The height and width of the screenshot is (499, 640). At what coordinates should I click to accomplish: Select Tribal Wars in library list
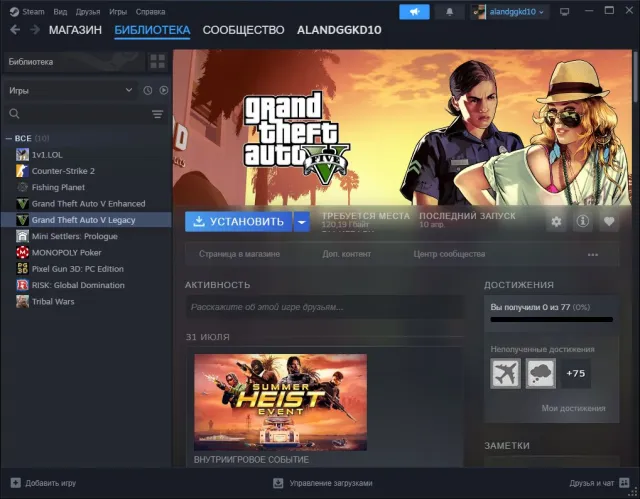coord(87,302)
